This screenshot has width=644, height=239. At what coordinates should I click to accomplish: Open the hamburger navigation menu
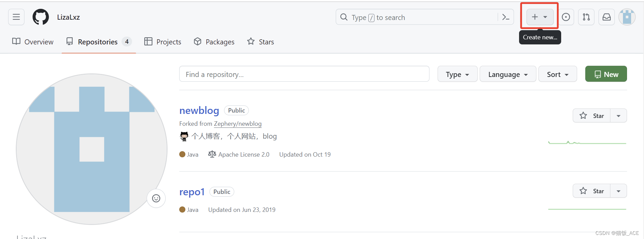click(16, 17)
